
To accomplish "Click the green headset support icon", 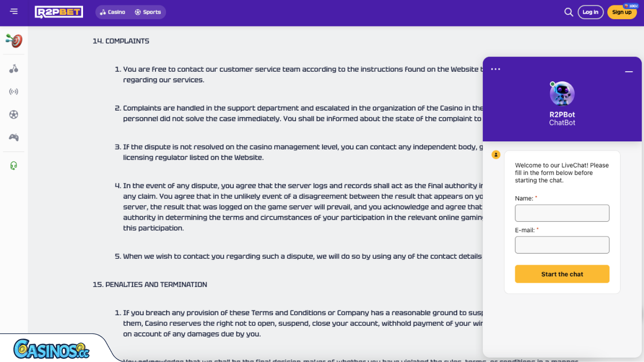I will 14,166.
